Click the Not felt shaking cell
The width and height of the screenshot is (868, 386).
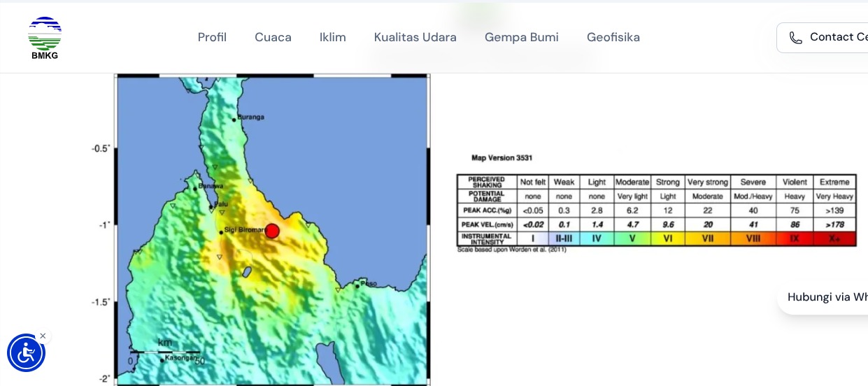click(x=533, y=182)
